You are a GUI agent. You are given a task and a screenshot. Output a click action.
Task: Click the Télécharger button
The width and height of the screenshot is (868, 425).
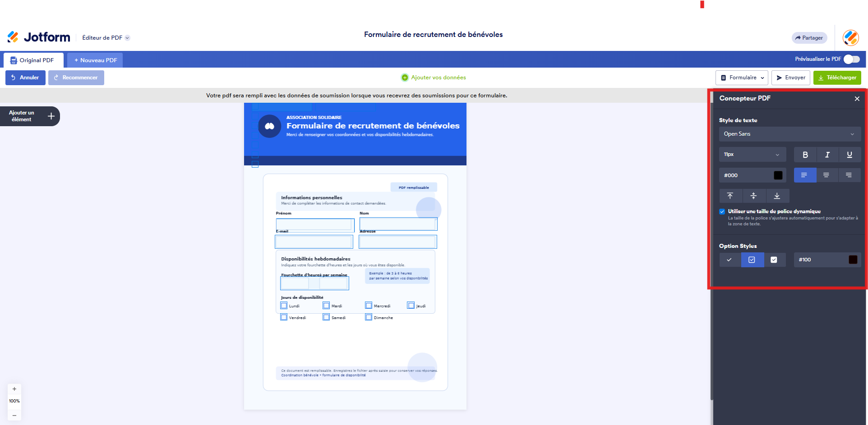click(x=837, y=78)
